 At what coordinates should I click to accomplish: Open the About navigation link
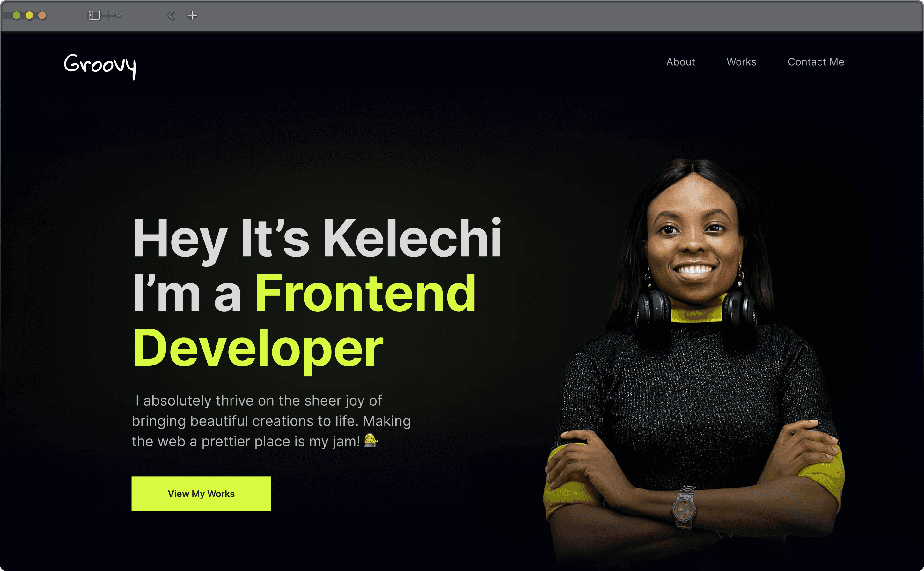[x=680, y=62]
